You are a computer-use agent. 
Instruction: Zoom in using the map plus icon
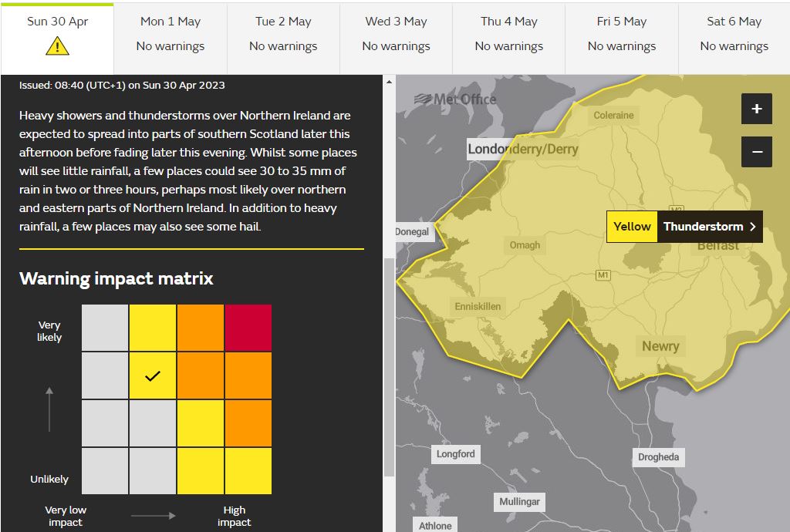pos(757,109)
